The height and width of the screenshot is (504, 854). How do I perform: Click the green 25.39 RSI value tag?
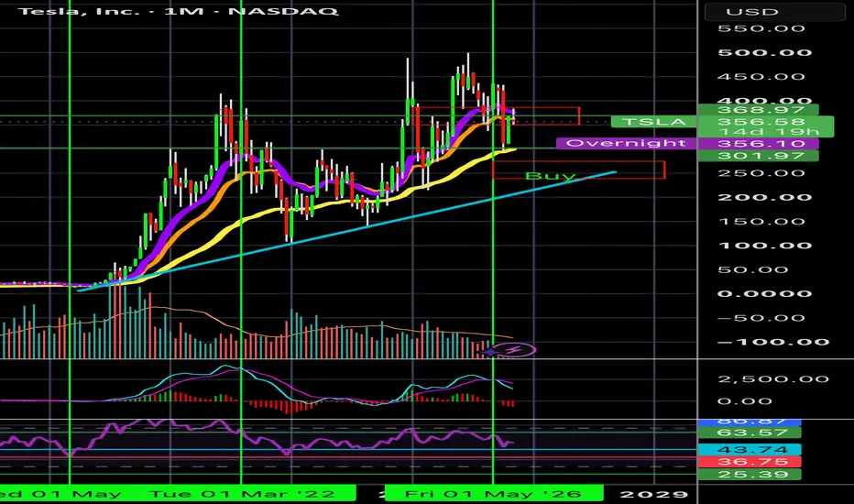click(x=750, y=474)
